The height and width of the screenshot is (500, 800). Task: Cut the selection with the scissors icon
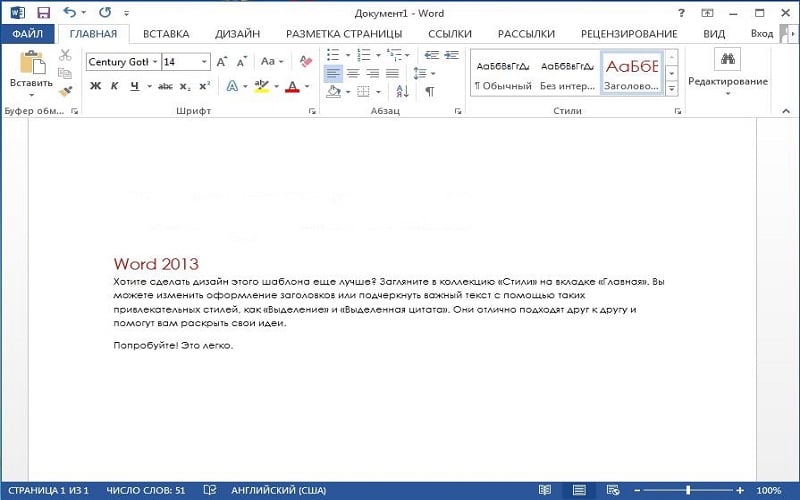65,55
